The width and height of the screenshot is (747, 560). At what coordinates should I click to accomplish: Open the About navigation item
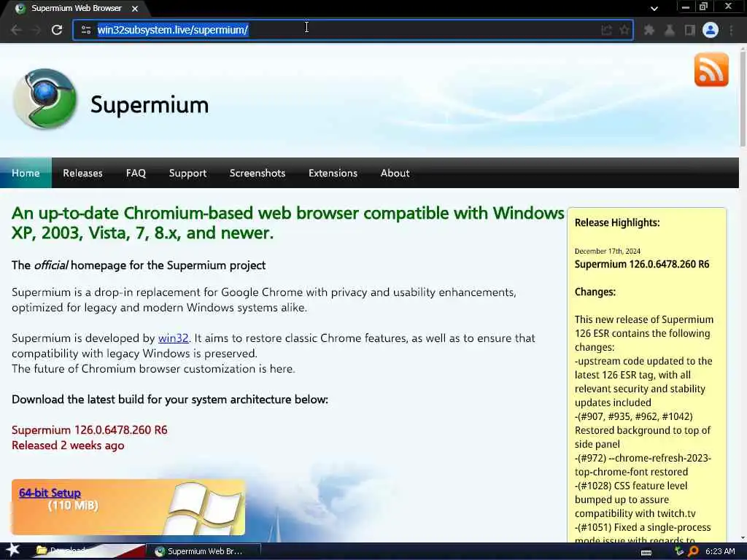coord(395,173)
